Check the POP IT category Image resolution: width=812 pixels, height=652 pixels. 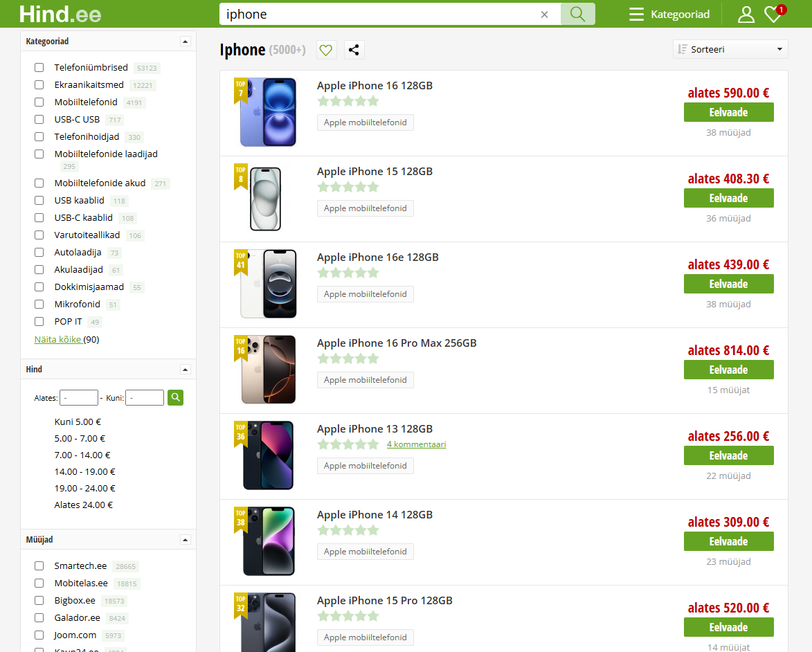39,322
